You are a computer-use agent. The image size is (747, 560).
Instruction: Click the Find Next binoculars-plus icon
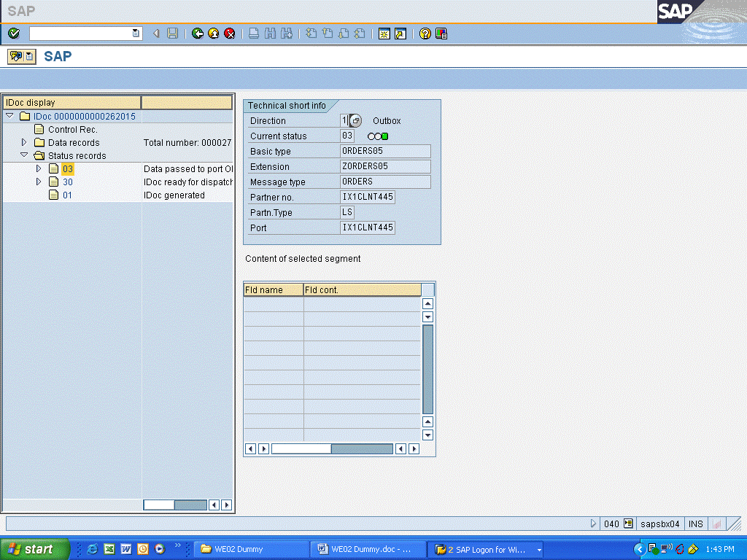tap(286, 34)
